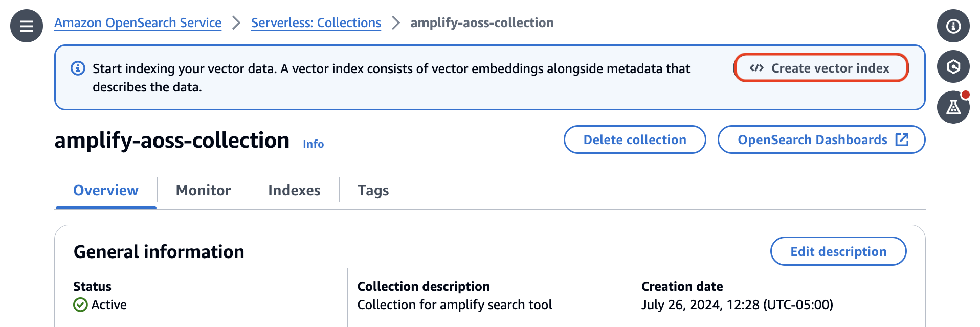Switch to the Monitor tab
Viewport: 980px width, 327px height.
(203, 190)
